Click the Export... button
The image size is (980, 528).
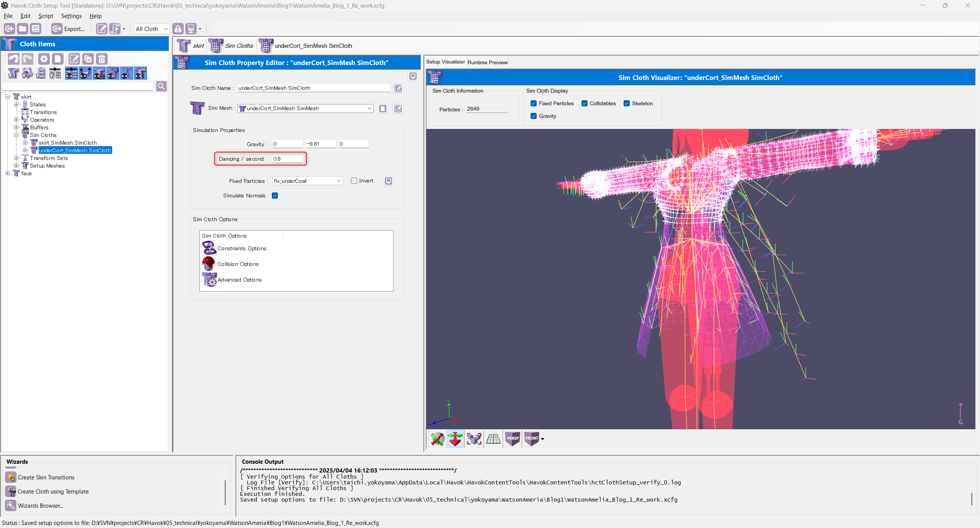[x=69, y=29]
